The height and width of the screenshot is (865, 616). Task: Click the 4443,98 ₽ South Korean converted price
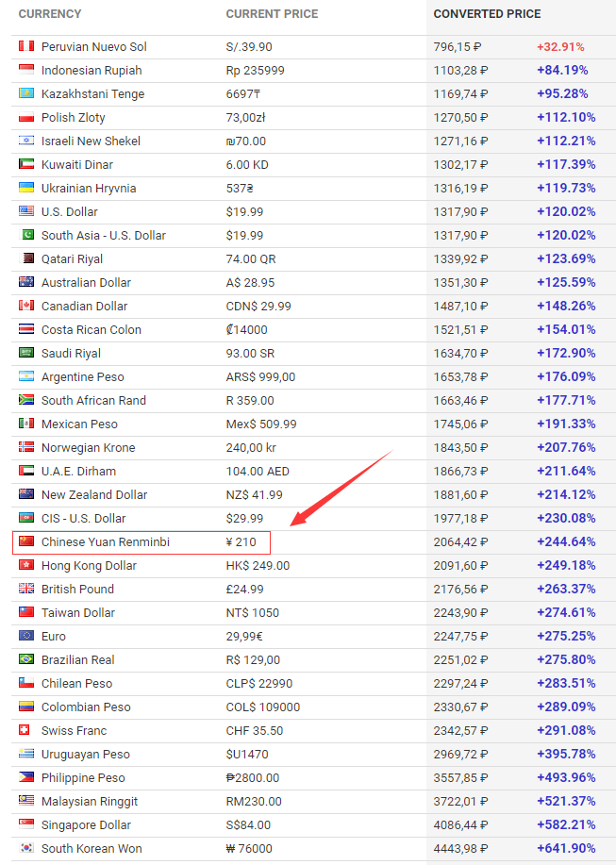460,848
